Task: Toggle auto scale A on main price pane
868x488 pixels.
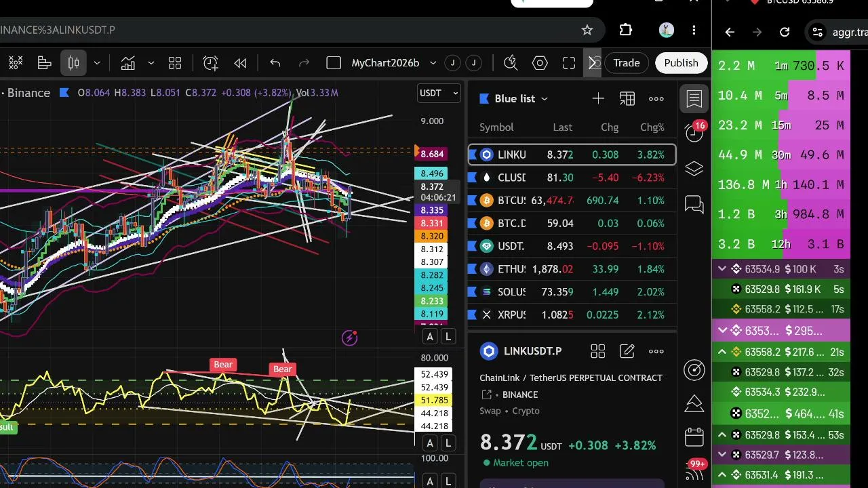Action: (x=430, y=337)
